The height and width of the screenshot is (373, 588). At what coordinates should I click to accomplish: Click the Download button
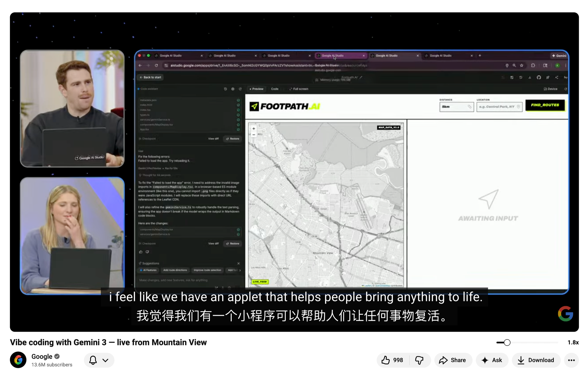[536, 360]
